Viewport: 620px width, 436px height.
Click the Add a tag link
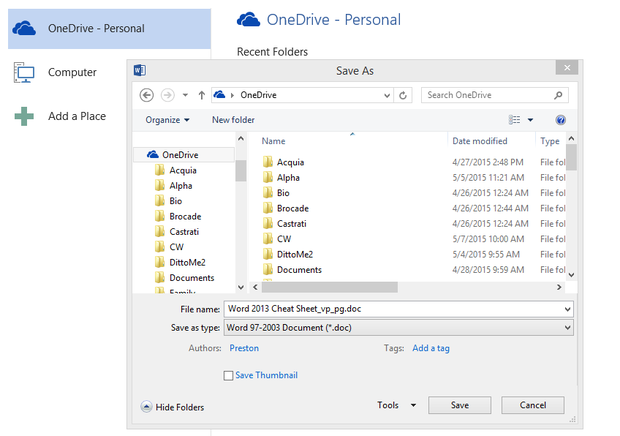pyautogui.click(x=431, y=348)
